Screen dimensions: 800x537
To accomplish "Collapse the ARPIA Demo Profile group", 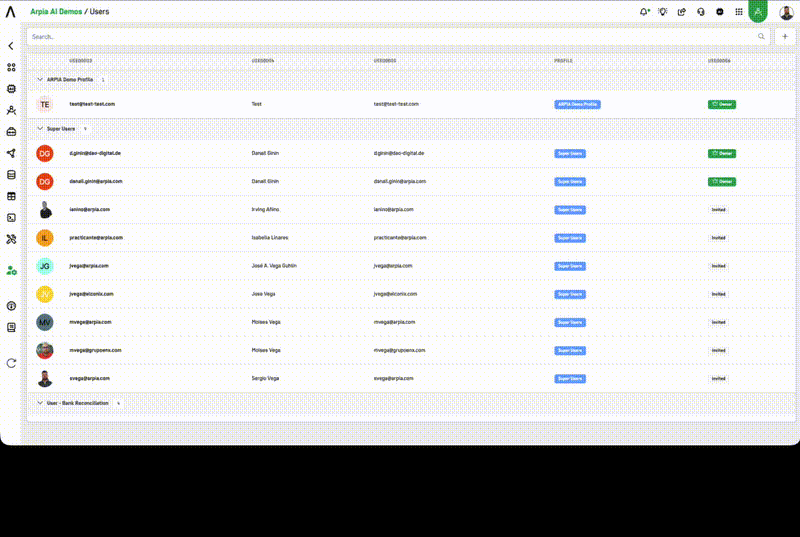I will (x=40, y=80).
